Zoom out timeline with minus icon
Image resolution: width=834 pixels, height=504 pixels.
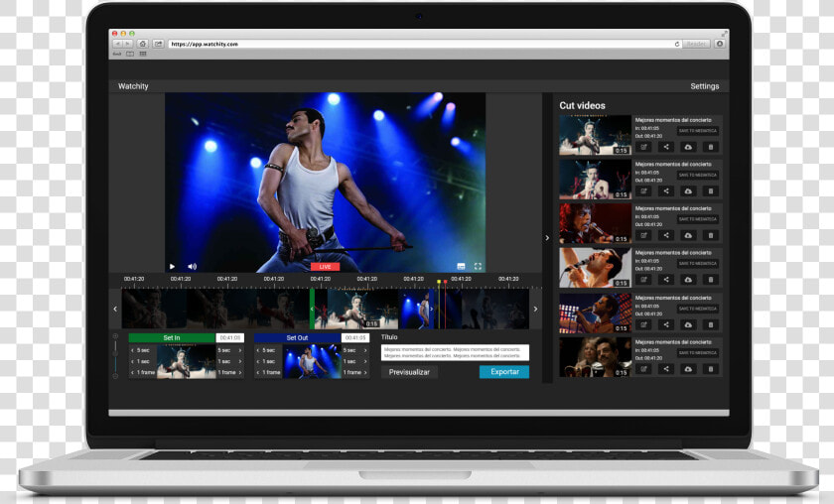pyautogui.click(x=115, y=376)
